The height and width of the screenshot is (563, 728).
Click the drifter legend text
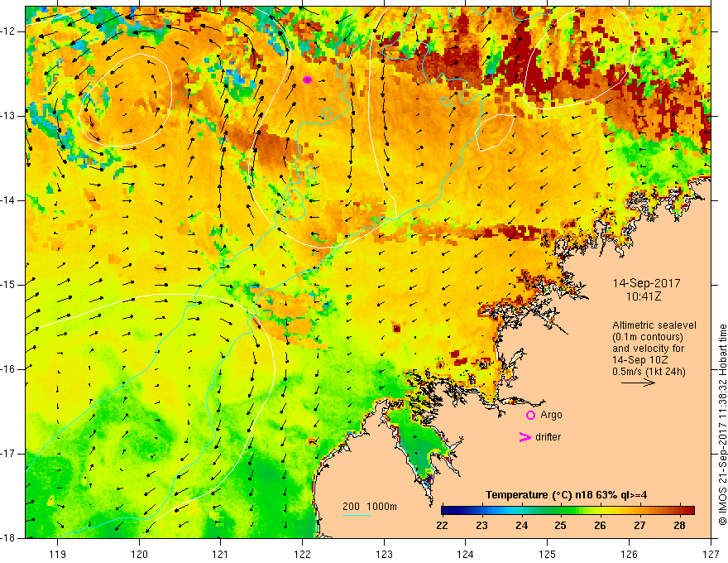[x=548, y=437]
